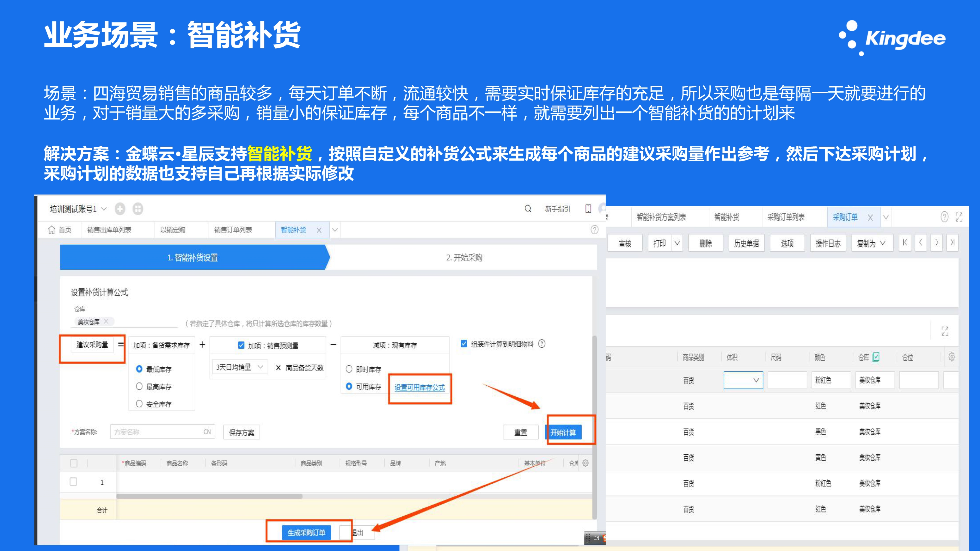
Task: Open the grid column settings gear icon
Action: coord(585,463)
